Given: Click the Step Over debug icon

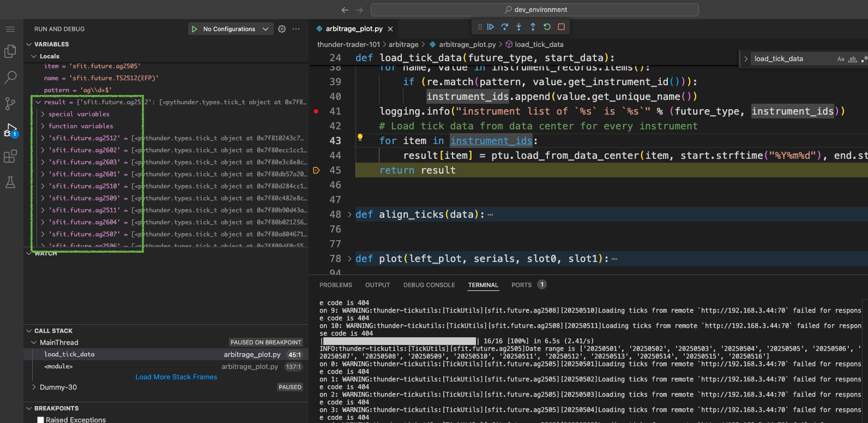Looking at the screenshot, I should click(x=505, y=27).
